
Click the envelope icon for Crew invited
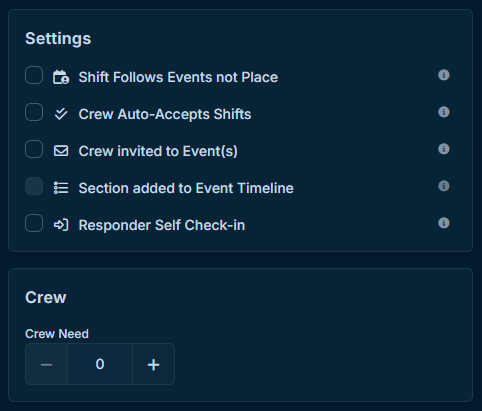click(x=61, y=151)
